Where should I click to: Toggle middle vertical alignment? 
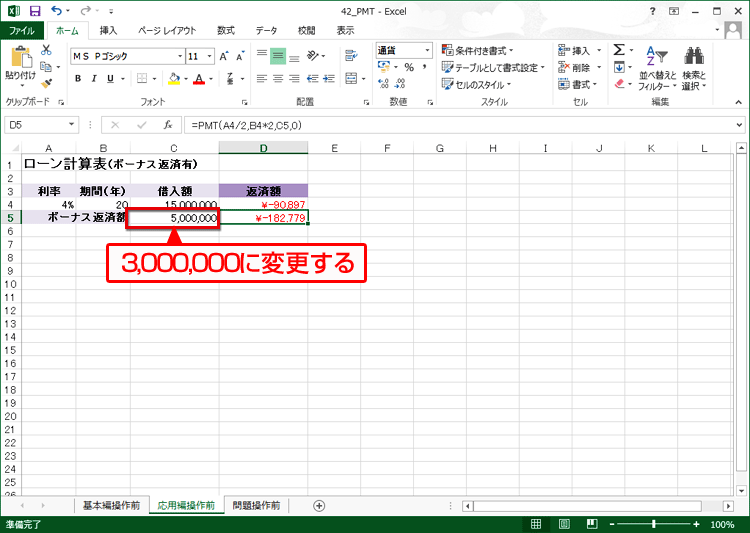point(278,56)
